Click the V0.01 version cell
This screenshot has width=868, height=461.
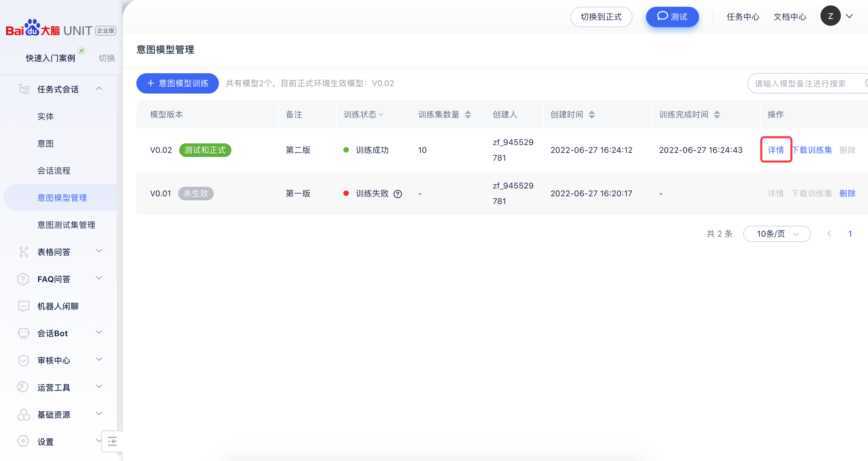pyautogui.click(x=161, y=193)
